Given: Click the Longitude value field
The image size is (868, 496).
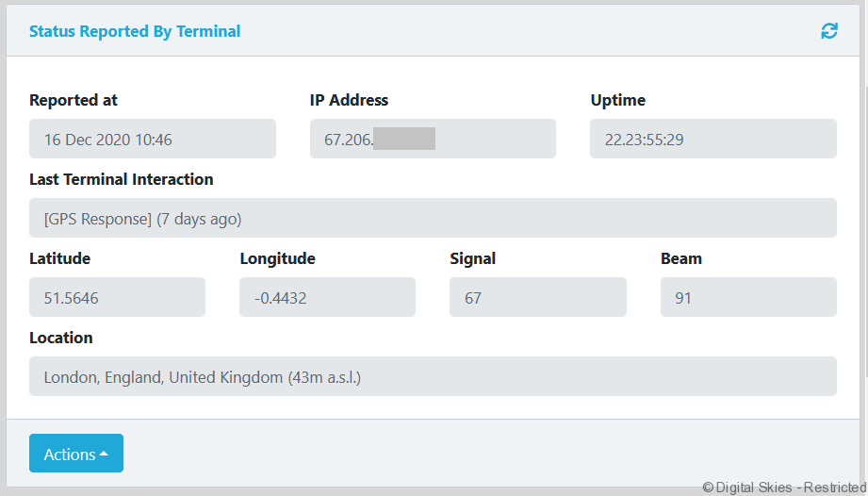Looking at the screenshot, I should (x=327, y=297).
